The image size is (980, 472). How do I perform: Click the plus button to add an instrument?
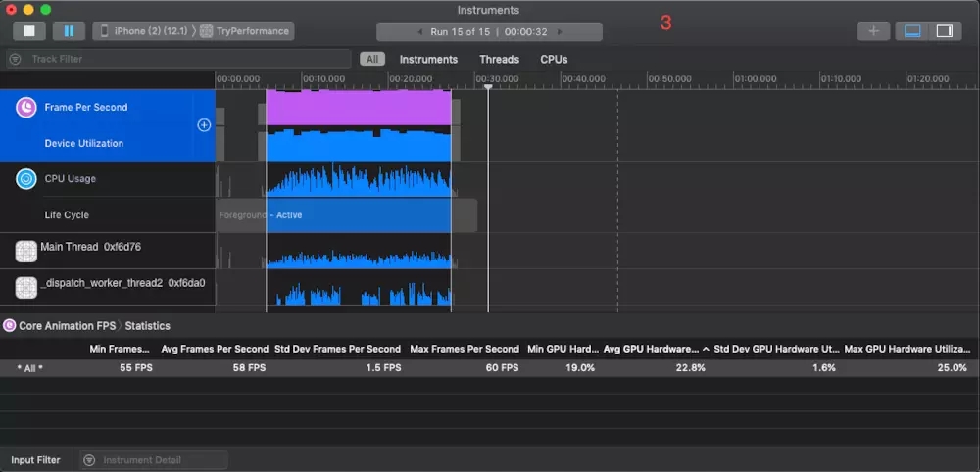(x=873, y=31)
